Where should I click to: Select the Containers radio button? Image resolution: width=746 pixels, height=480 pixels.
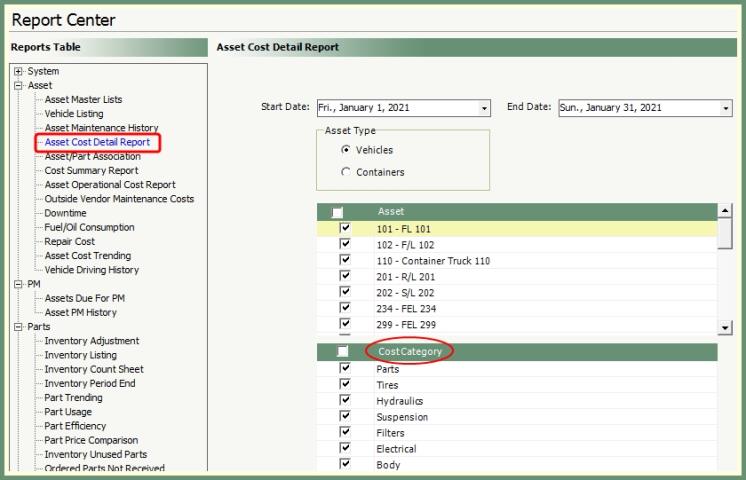(x=346, y=172)
